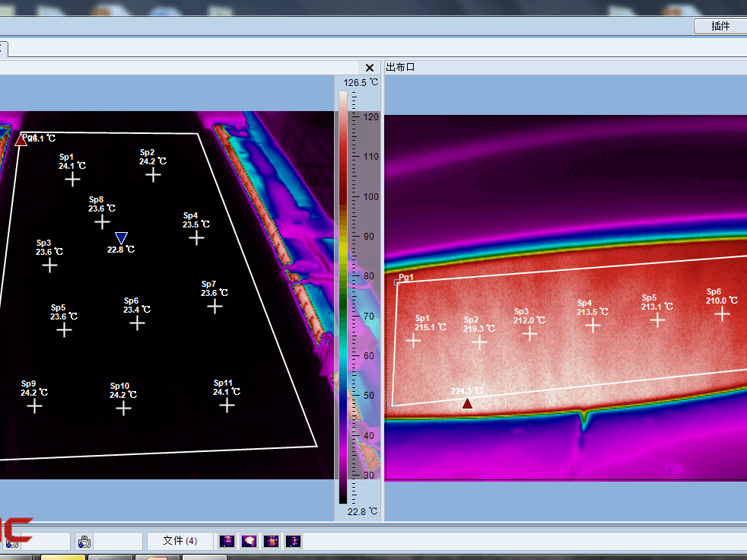
Task: Open the fourth thermal thumbnail in file strip
Action: (x=294, y=541)
